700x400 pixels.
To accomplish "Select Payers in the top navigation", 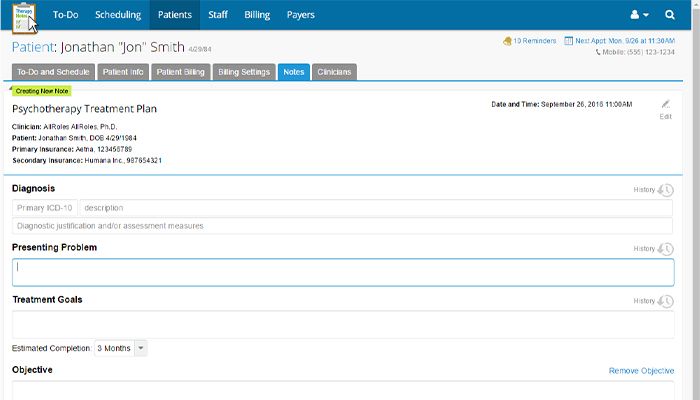I will point(299,15).
